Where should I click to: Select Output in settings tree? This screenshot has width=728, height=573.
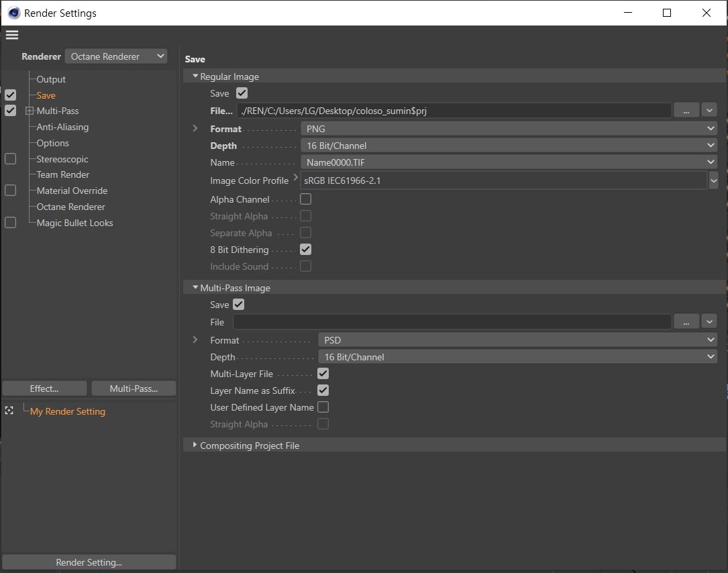51,79
